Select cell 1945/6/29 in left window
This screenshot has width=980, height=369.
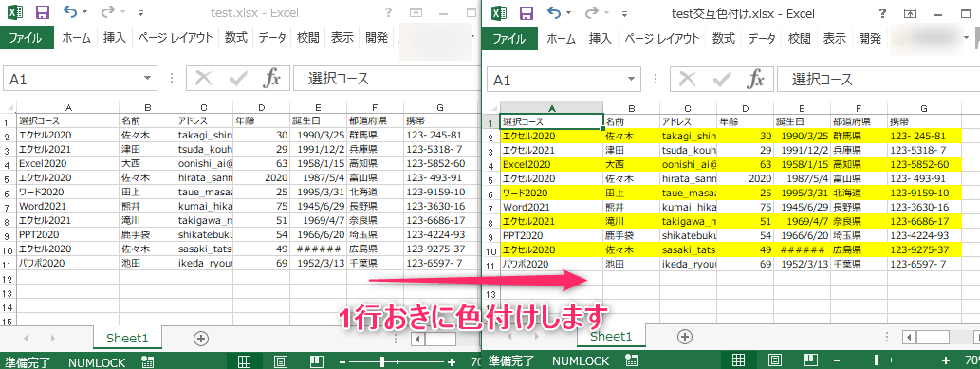click(318, 207)
